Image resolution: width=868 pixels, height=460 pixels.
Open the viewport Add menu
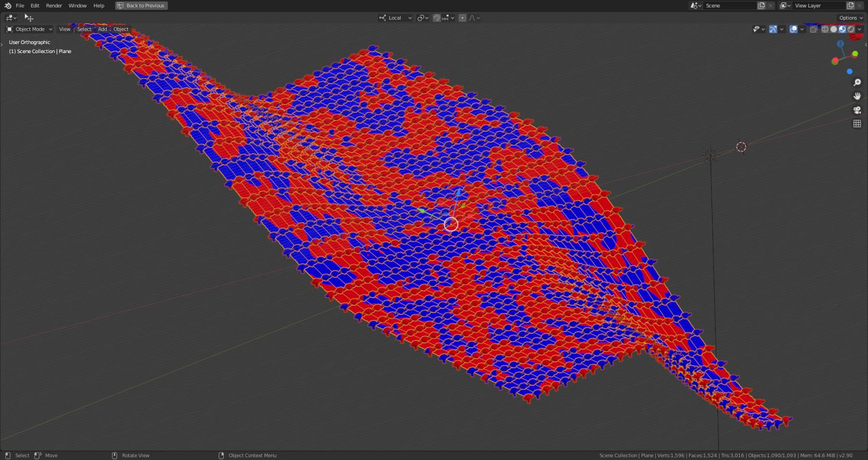click(x=102, y=29)
